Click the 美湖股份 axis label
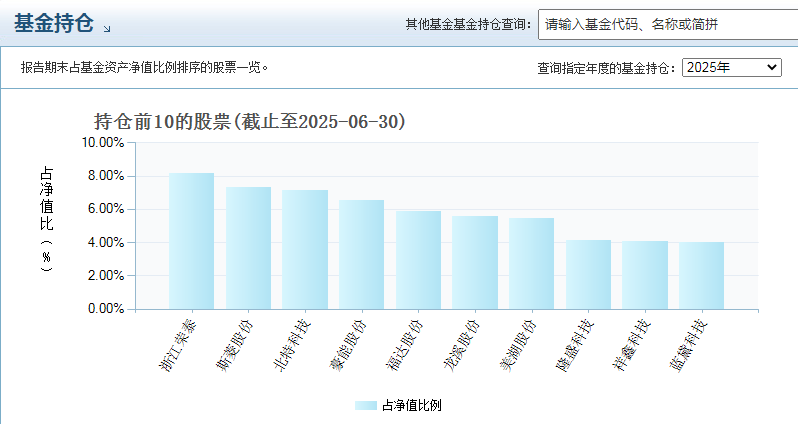Viewport: 798px width, 424px height. [518, 346]
